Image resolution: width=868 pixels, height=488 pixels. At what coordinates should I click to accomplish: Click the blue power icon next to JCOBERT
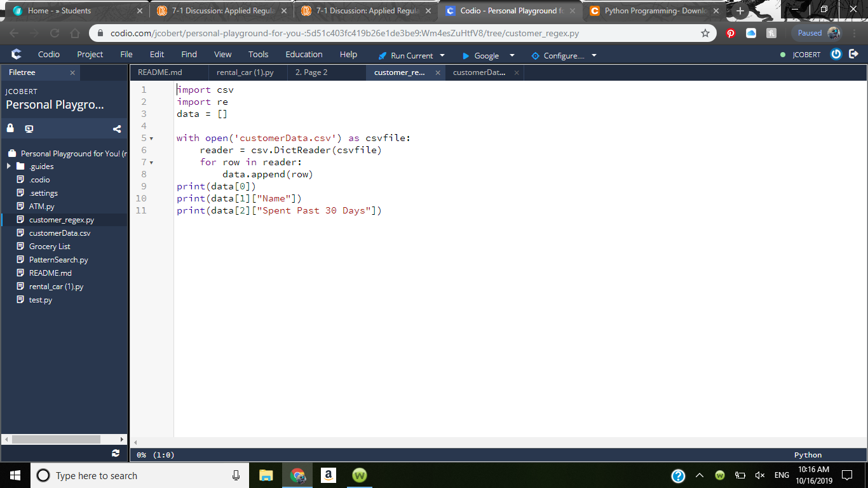click(836, 54)
